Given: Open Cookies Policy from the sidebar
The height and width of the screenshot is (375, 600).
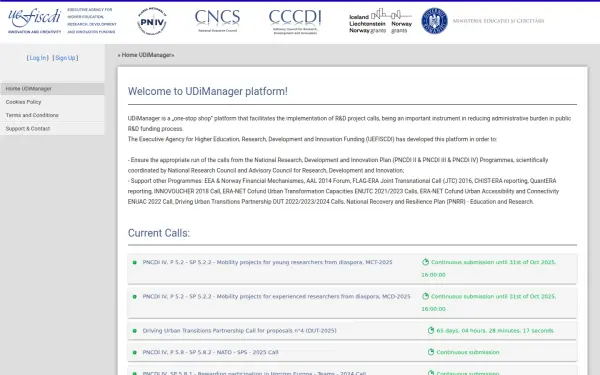Looking at the screenshot, I should pos(52,102).
